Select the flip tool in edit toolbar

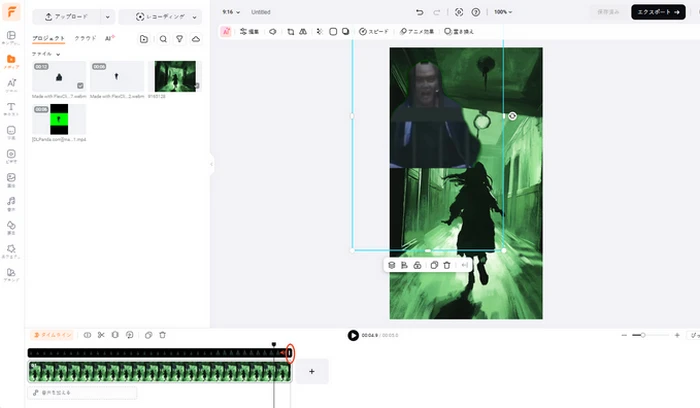[303, 31]
